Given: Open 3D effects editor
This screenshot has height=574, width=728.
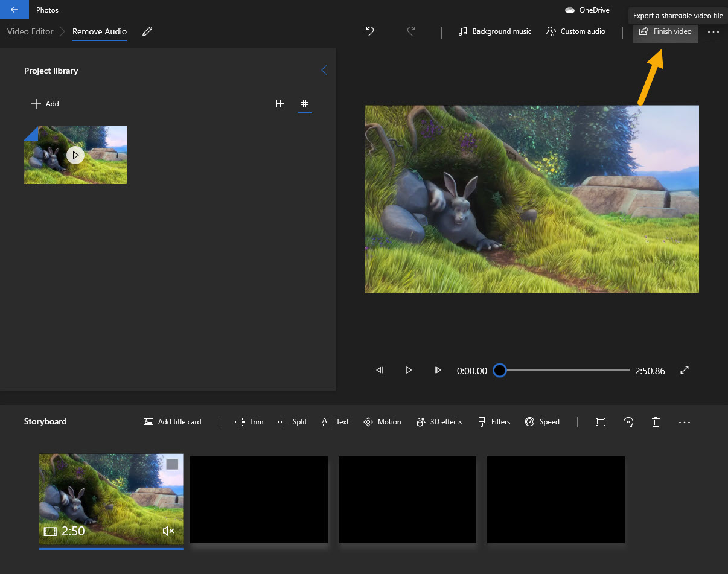Looking at the screenshot, I should (439, 422).
